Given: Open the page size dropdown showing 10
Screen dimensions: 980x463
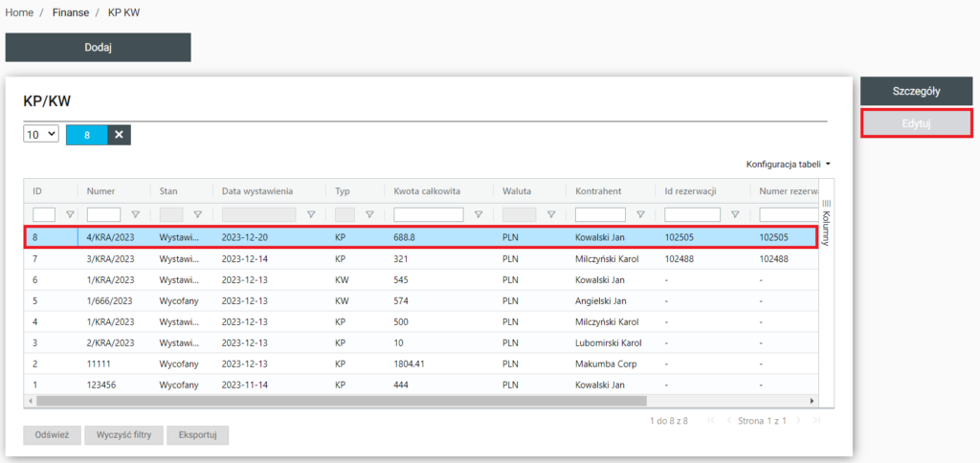Looking at the screenshot, I should 41,135.
